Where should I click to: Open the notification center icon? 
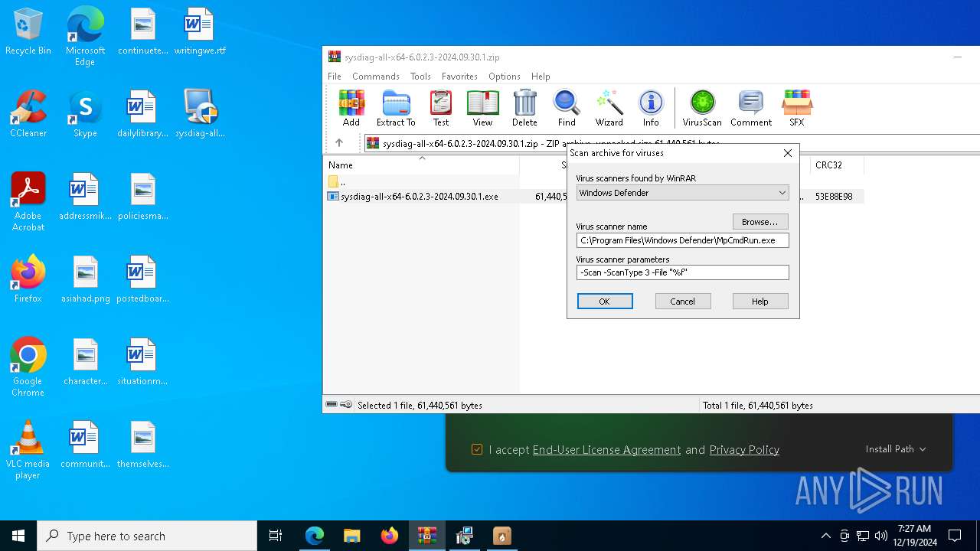[955, 536]
